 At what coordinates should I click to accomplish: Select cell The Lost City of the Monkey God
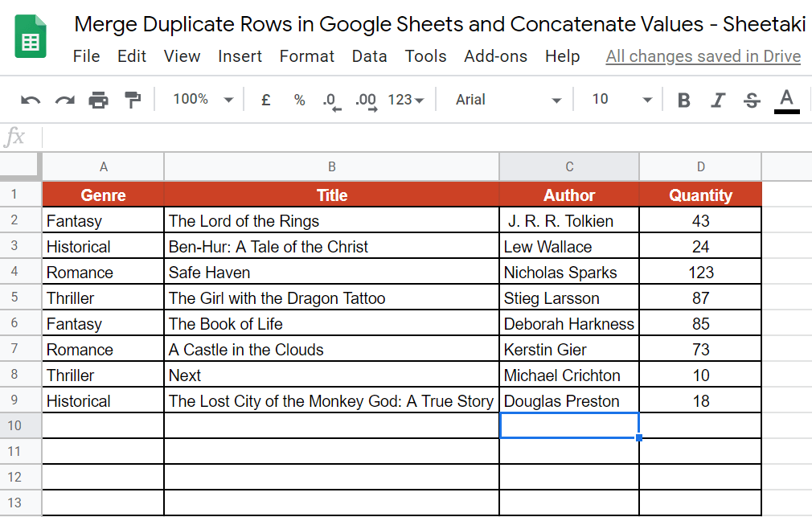(331, 401)
